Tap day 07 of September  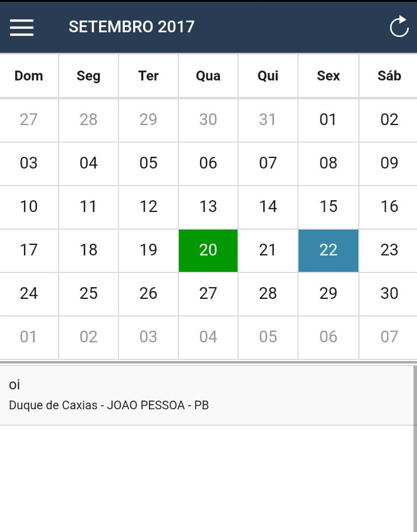point(268,163)
